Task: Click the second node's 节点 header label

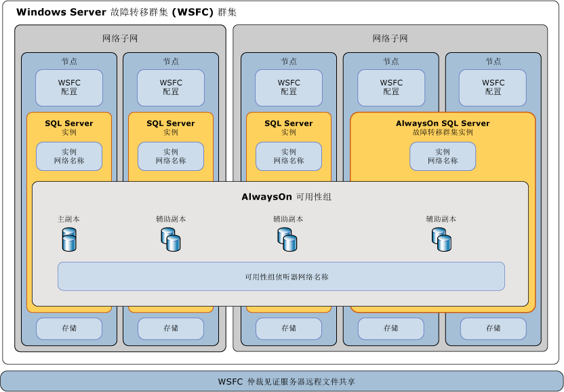Action: 170,60
